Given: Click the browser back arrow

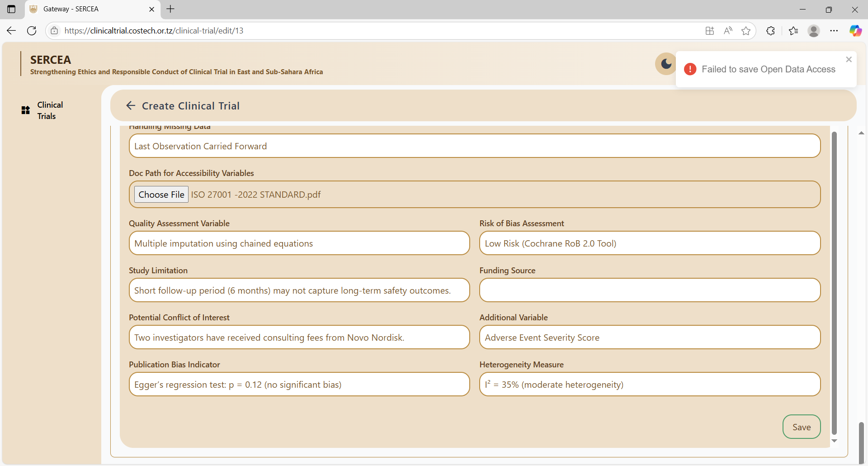Looking at the screenshot, I should [x=11, y=30].
